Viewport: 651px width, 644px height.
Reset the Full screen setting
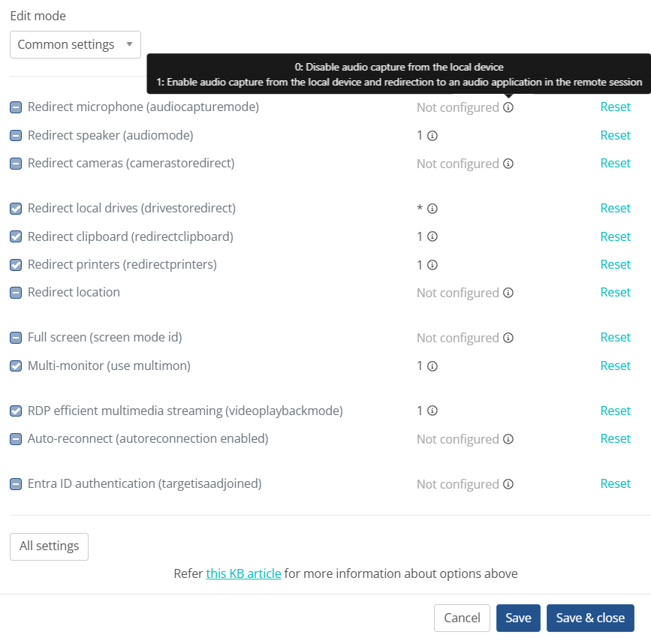pyautogui.click(x=615, y=337)
